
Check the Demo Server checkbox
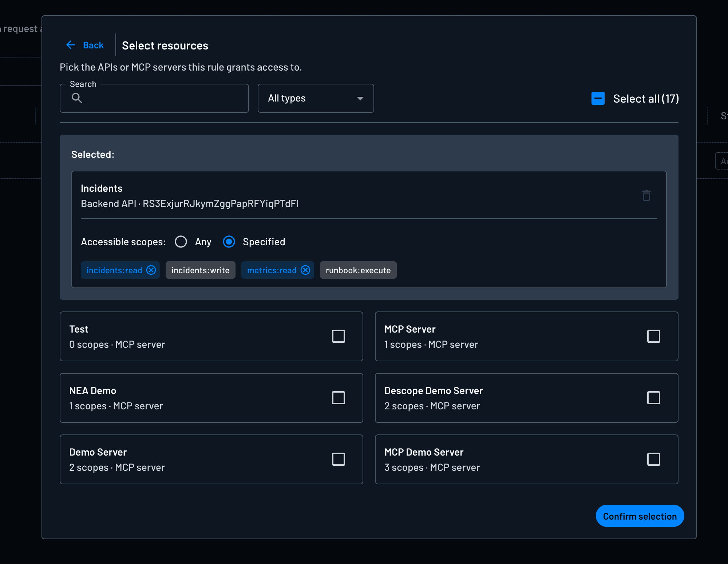click(x=339, y=459)
